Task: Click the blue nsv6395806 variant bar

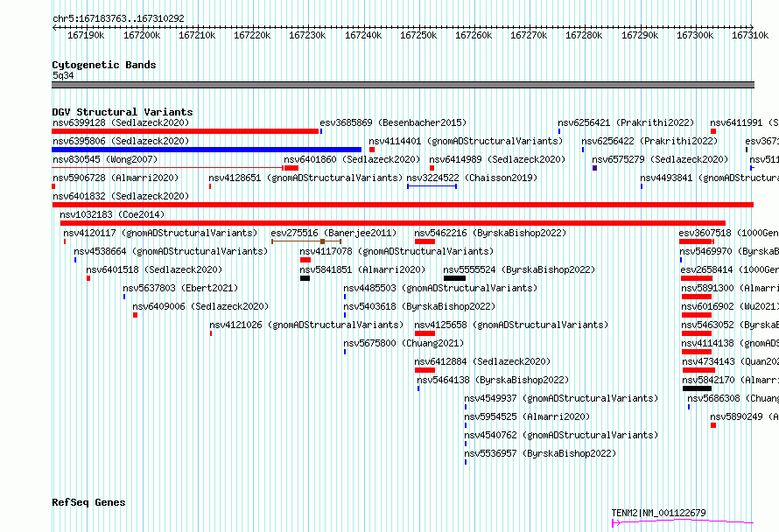Action: [207, 150]
